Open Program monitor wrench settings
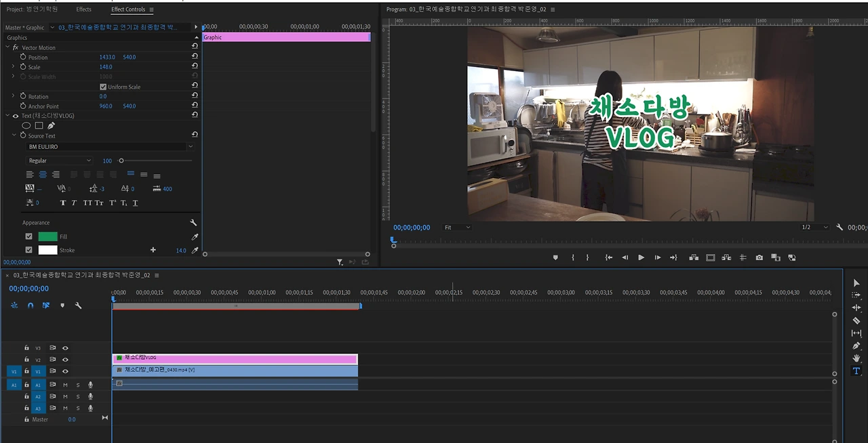Image resolution: width=868 pixels, height=443 pixels. [x=840, y=228]
